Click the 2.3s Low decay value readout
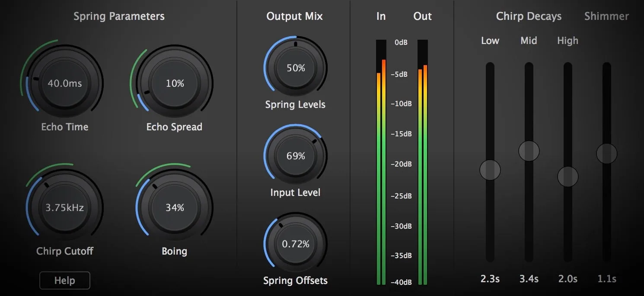Viewport: 644px width, 296px height. 490,279
